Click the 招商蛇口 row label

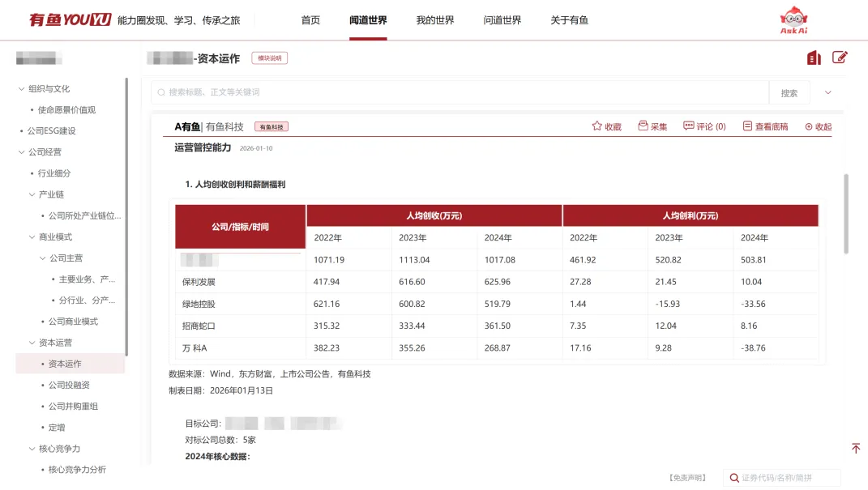click(x=199, y=326)
